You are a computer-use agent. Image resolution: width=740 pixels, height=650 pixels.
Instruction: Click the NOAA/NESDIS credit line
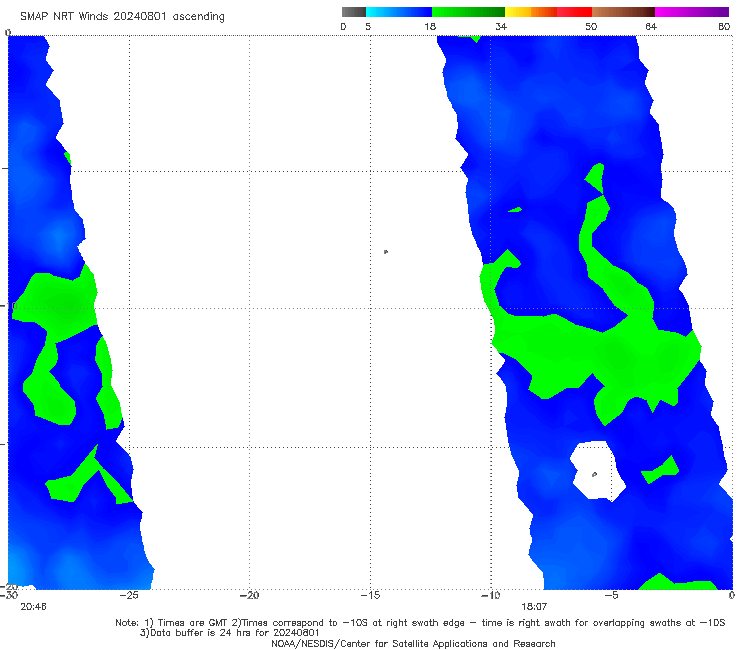413,643
